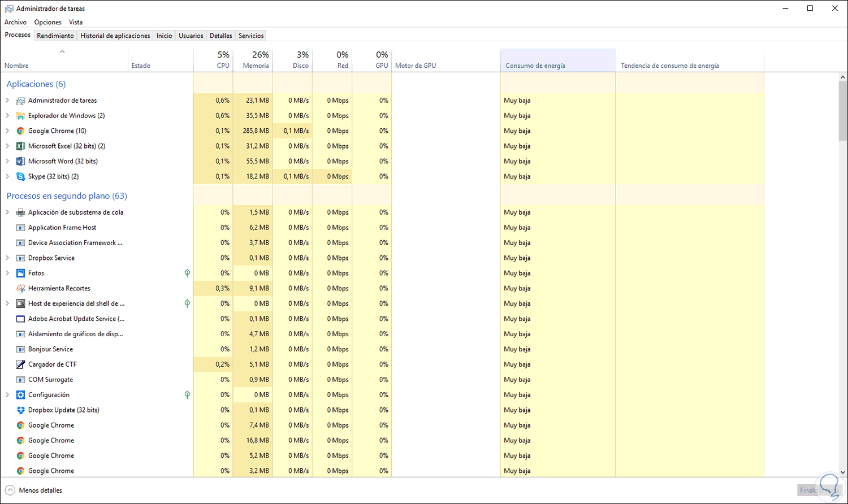Click the Fotos app icon

coord(20,273)
